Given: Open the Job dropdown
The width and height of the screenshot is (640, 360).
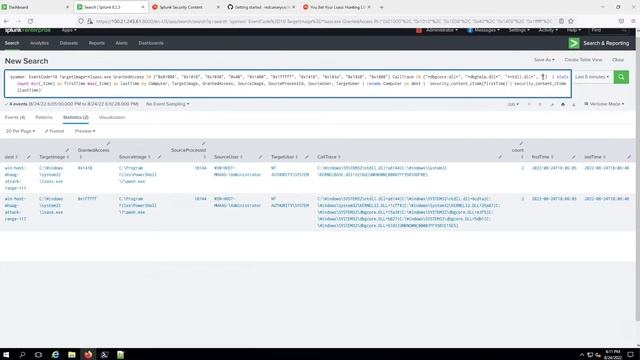Looking at the screenshot, I should click(x=513, y=104).
